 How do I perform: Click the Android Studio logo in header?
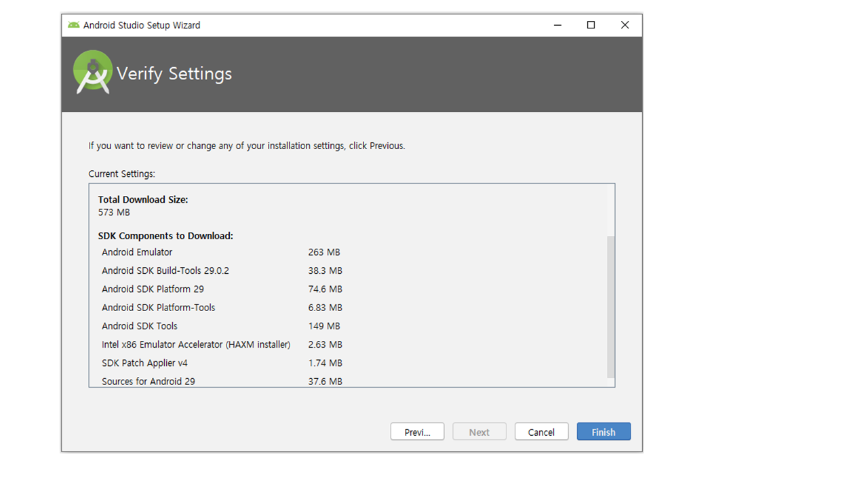pyautogui.click(x=93, y=72)
